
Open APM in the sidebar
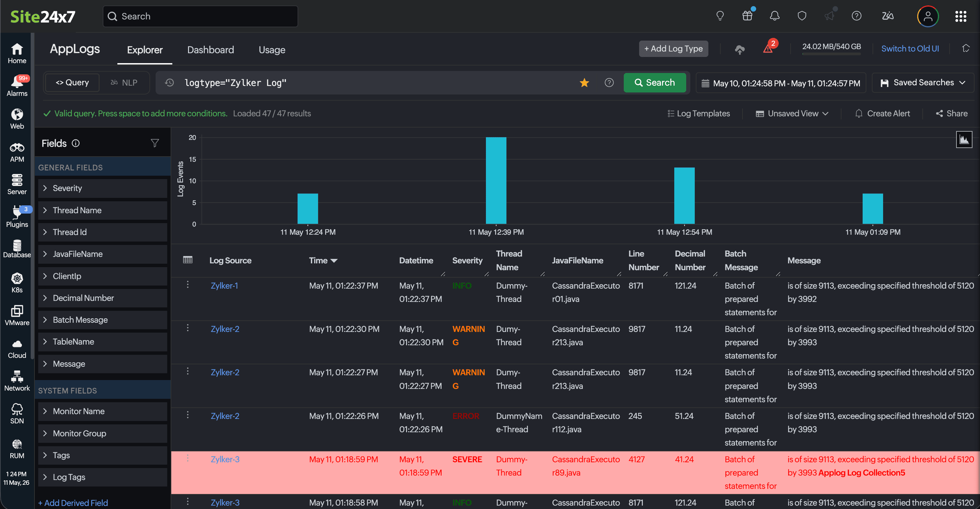coord(17,152)
